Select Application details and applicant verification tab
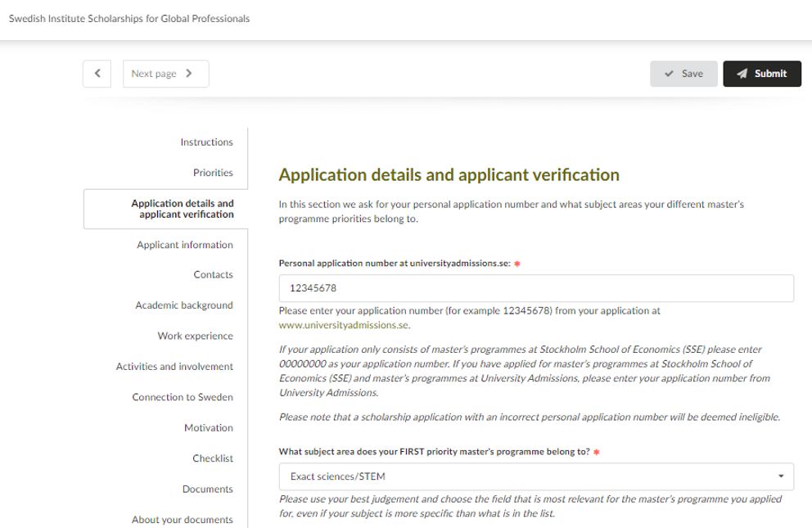This screenshot has width=812, height=528. [182, 209]
